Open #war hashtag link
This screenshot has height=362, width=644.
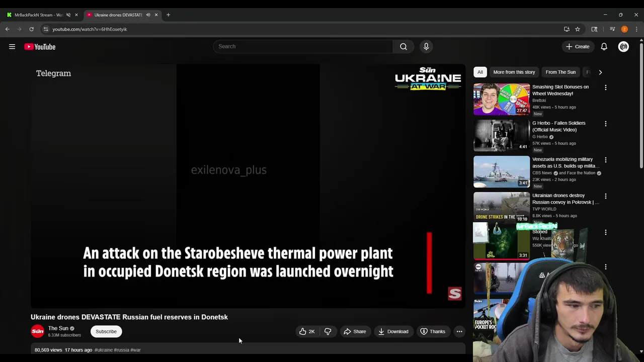pyautogui.click(x=136, y=350)
